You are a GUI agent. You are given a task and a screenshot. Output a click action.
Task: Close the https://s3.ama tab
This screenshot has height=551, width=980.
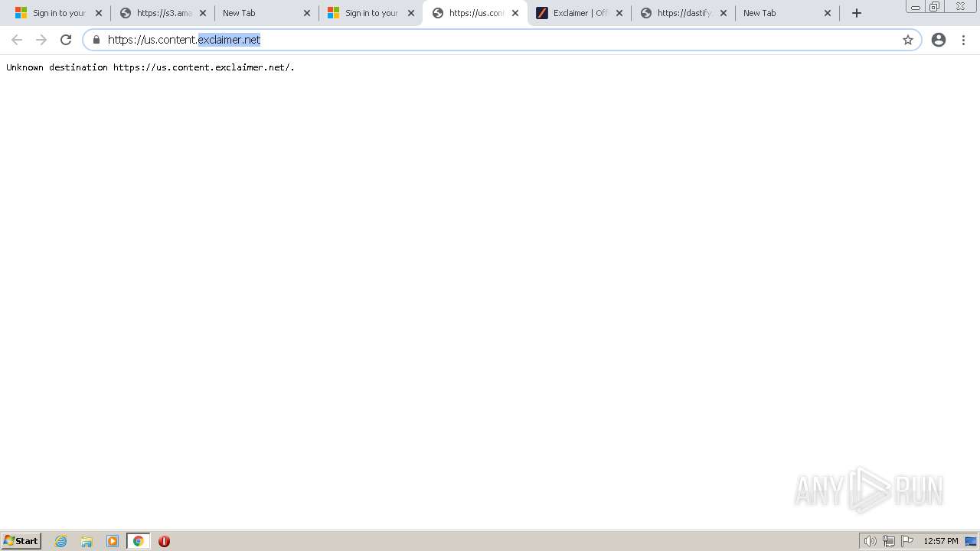coord(203,13)
